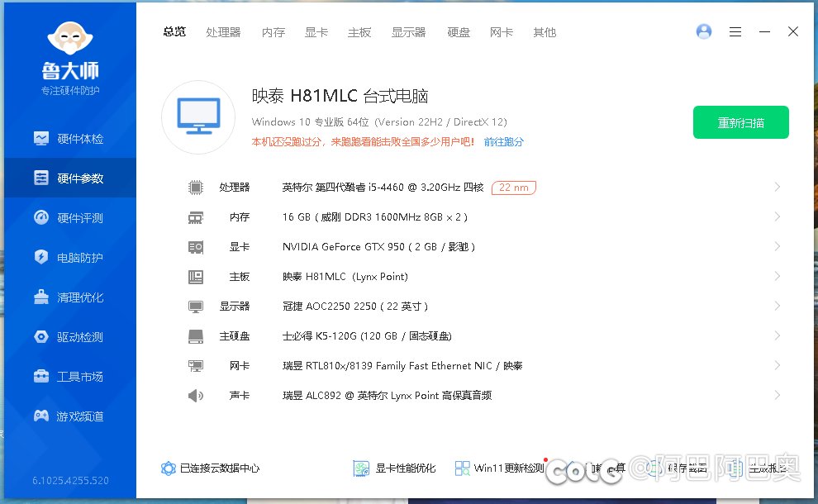Click 显卡性能优化 in the bottom bar
The image size is (818, 504).
coord(395,468)
